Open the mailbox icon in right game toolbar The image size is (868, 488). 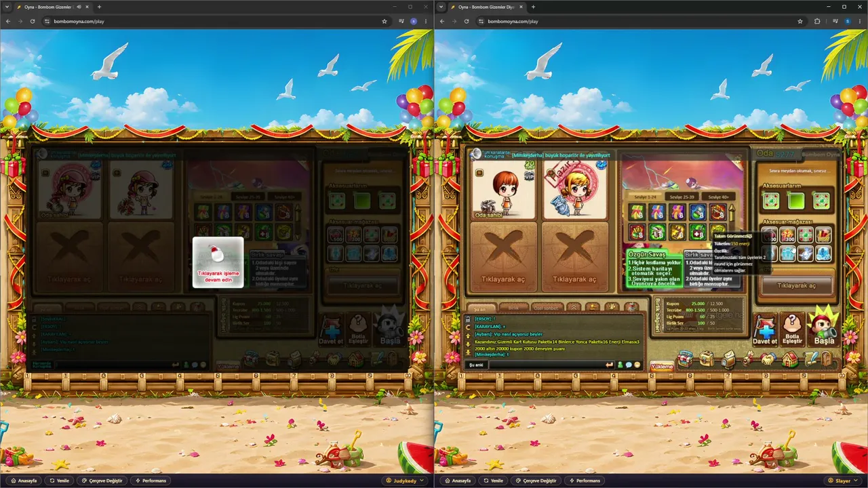click(x=728, y=359)
